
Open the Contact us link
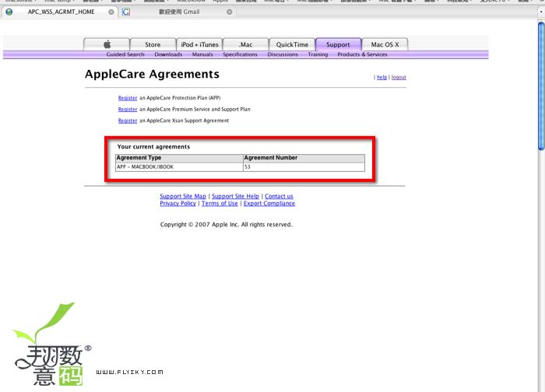tap(279, 196)
